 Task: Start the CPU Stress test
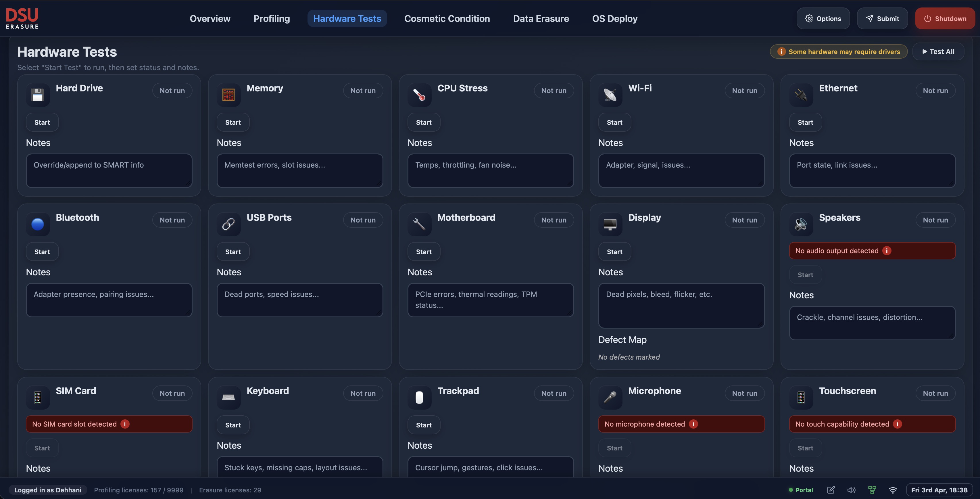pyautogui.click(x=423, y=122)
